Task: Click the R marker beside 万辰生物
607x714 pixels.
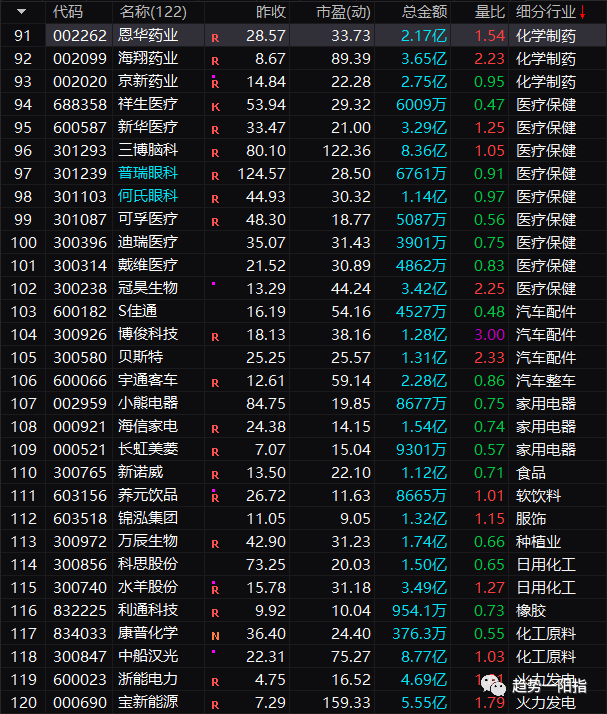Action: pos(215,544)
